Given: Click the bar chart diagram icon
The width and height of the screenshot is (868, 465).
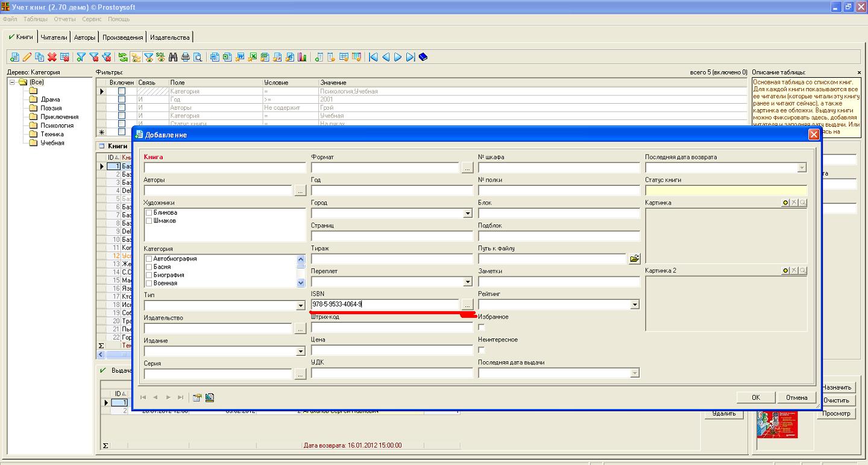Looking at the screenshot, I should (x=302, y=57).
